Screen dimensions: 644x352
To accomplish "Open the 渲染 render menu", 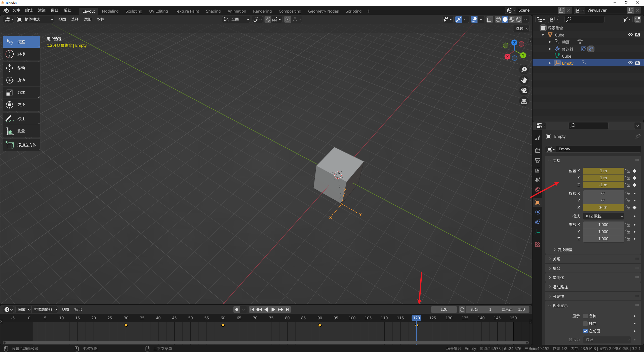I will 42,10.
